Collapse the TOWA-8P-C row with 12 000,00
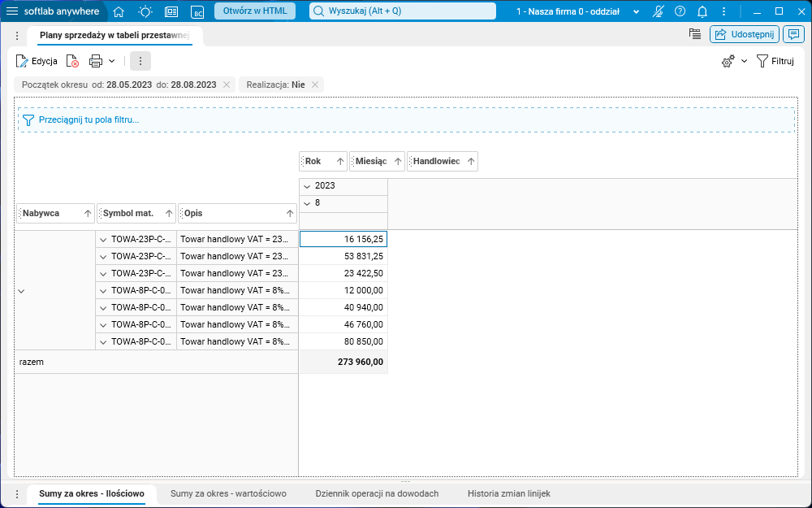Image resolution: width=812 pixels, height=508 pixels. (x=103, y=291)
